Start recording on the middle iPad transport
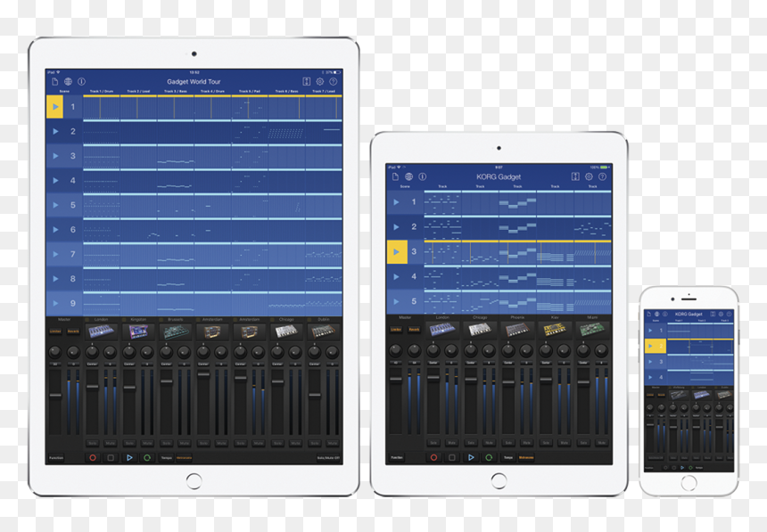 click(x=433, y=457)
